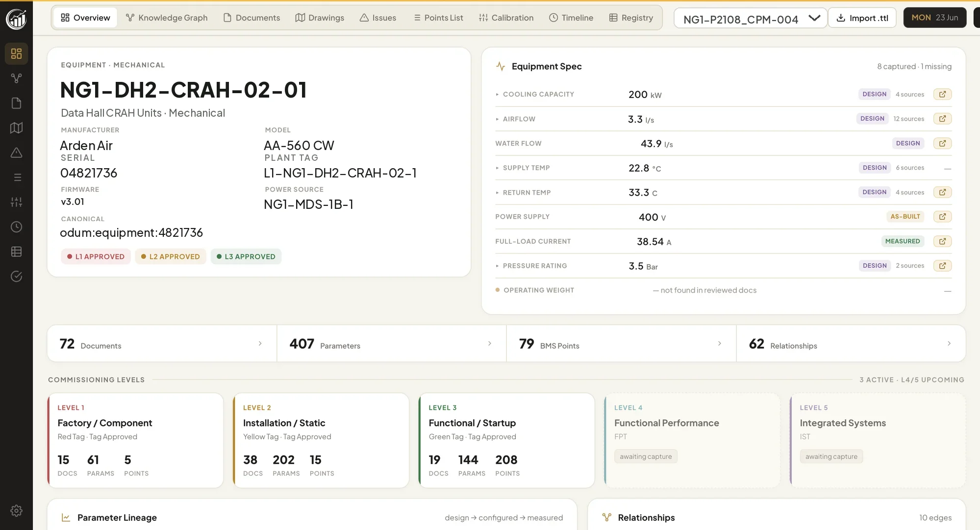Switch to the Registry tab
The image size is (980, 530).
click(x=631, y=18)
